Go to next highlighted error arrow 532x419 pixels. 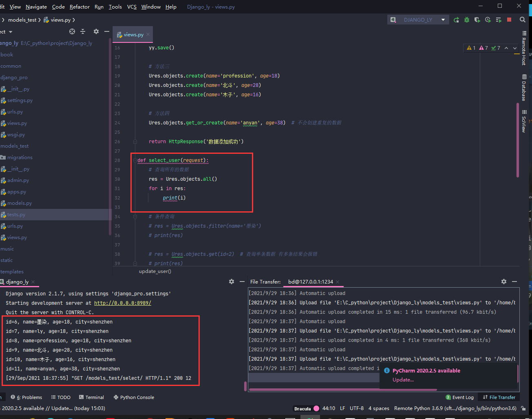click(x=515, y=48)
